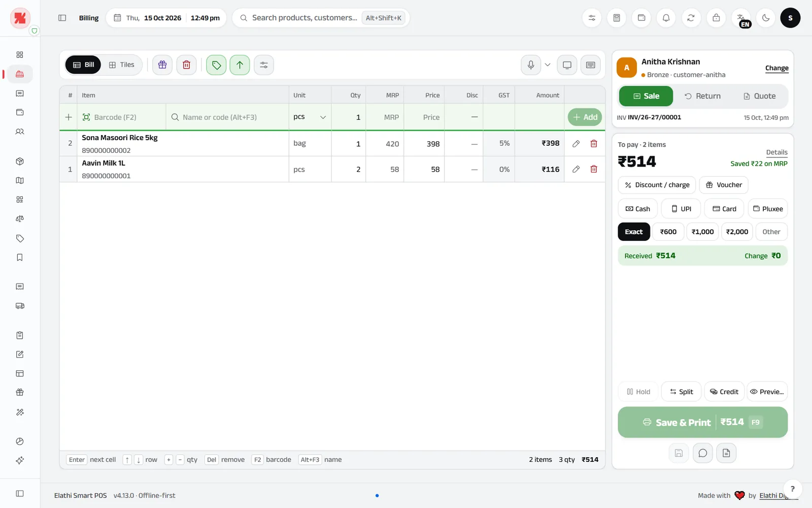Click Discount / charge button
Screen dimensions: 812x508
click(x=657, y=185)
